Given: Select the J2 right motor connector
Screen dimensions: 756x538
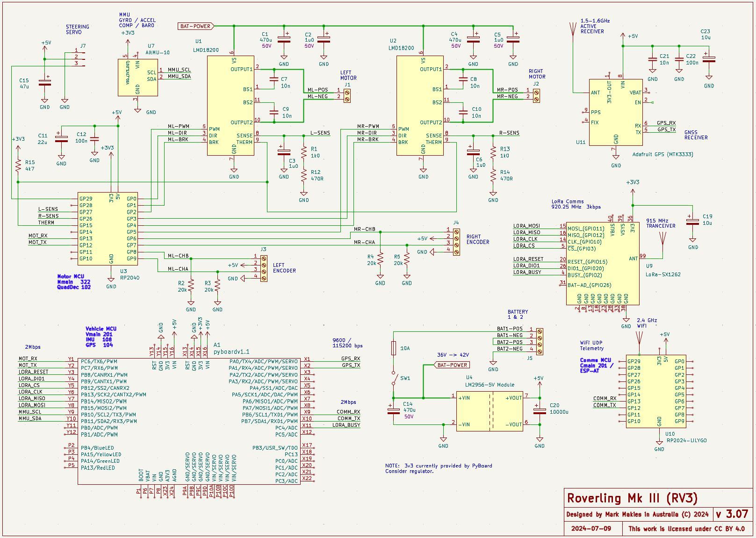Looking at the screenshot, I should 536,95.
